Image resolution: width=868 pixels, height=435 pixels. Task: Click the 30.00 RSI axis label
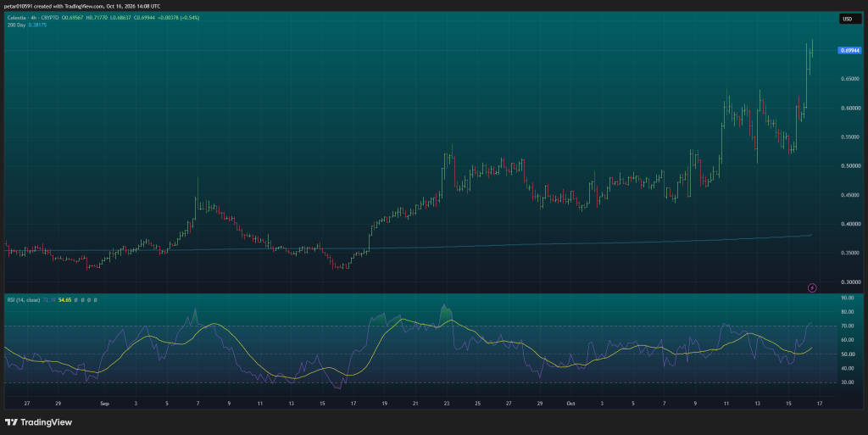pyautogui.click(x=847, y=382)
